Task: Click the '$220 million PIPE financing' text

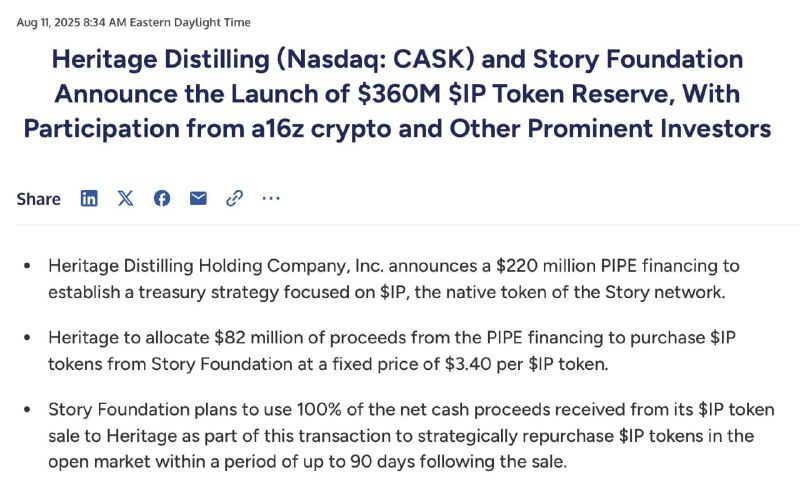Action: 592,266
